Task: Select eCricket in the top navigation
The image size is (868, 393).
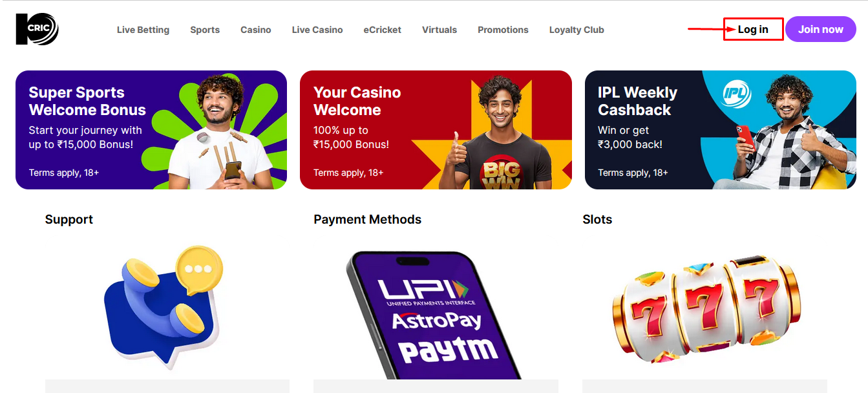Action: (x=383, y=30)
